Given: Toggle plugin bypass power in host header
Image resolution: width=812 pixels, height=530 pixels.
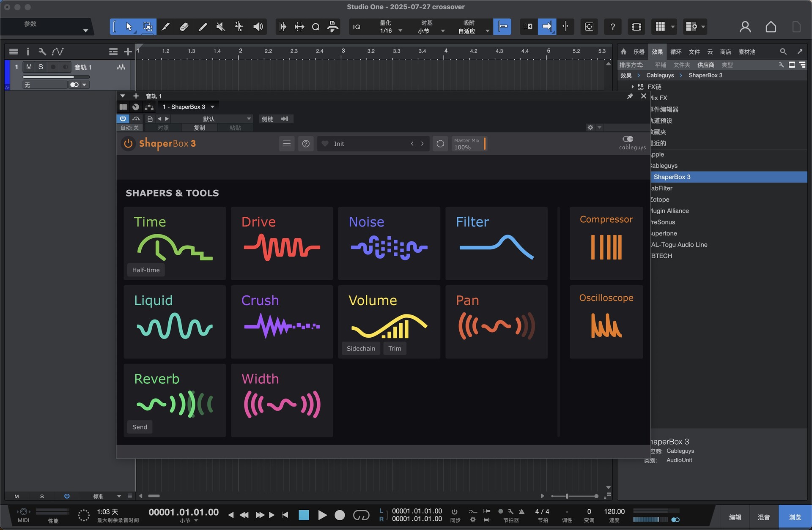Looking at the screenshot, I should tap(123, 119).
